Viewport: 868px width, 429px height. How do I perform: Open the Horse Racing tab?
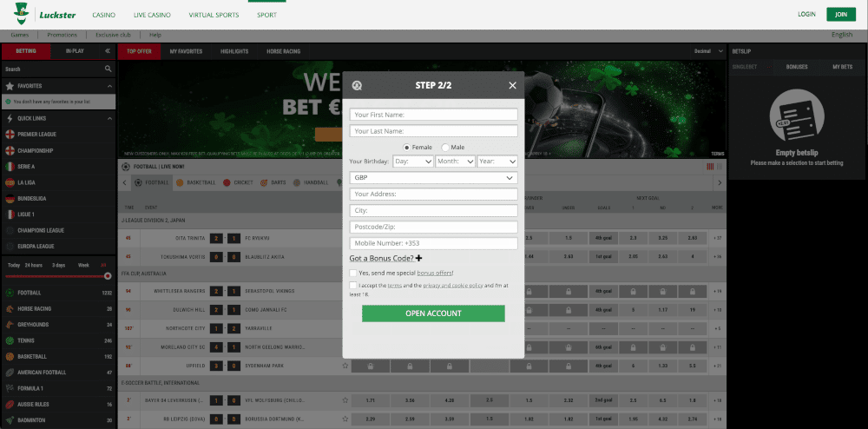point(283,51)
